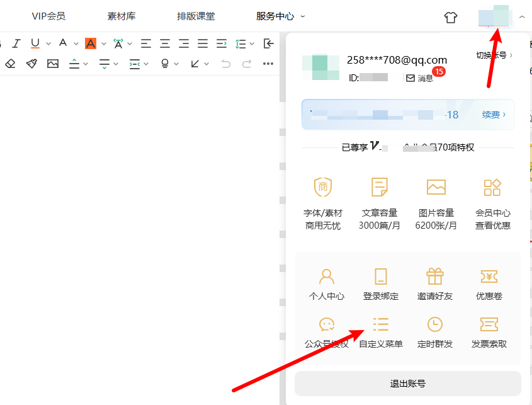Open the VIP会员 menu item
This screenshot has width=532, height=405.
(x=48, y=16)
